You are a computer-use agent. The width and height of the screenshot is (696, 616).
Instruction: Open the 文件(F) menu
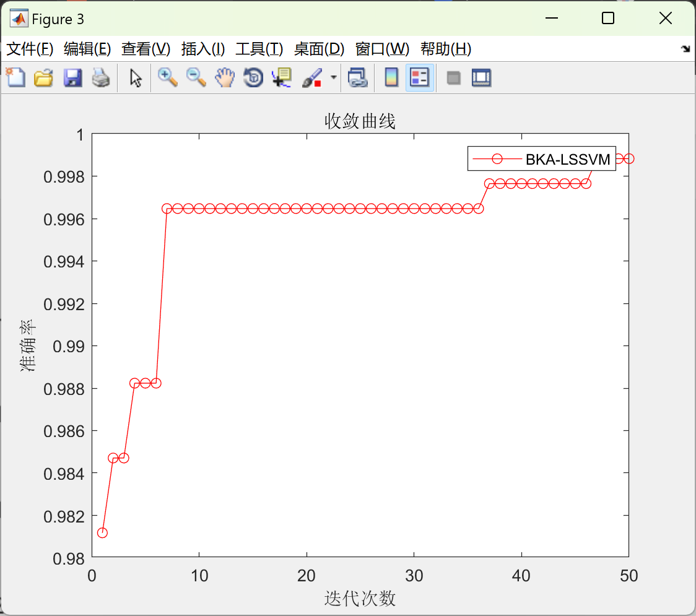tap(30, 49)
